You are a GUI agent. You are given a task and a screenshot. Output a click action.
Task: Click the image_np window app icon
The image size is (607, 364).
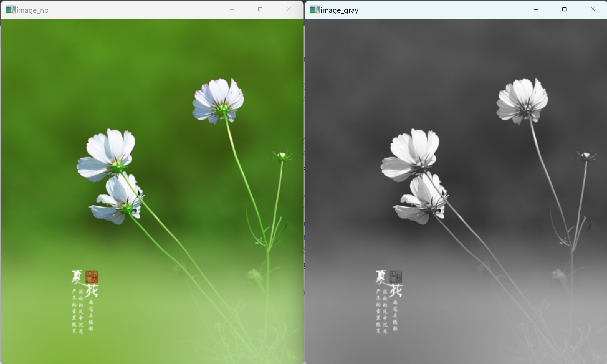point(10,10)
